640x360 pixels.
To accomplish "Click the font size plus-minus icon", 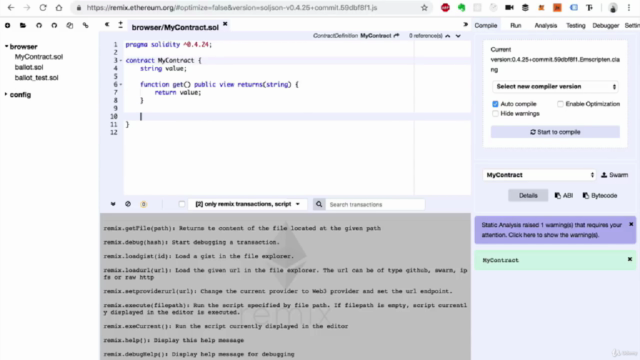I will pyautogui.click(x=120, y=25).
